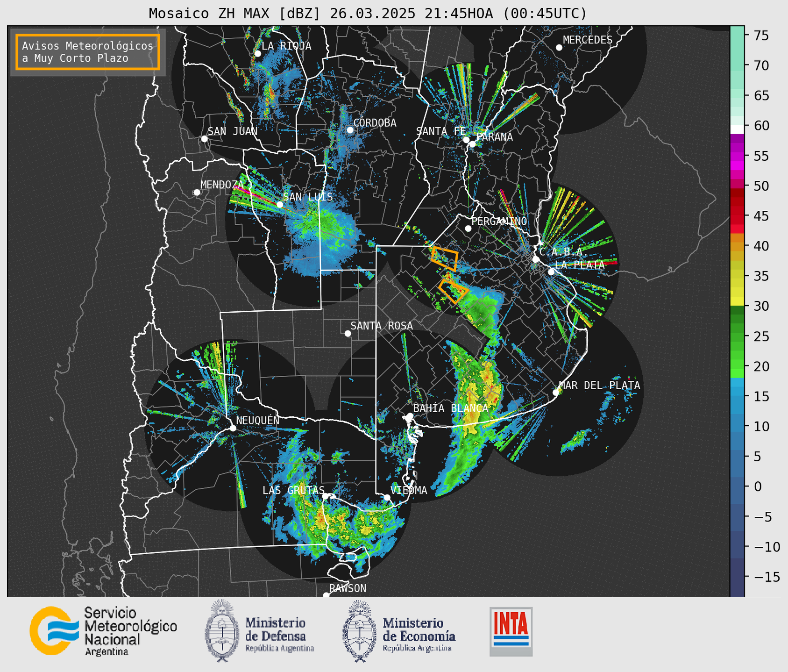788x672 pixels.
Task: Click the LA RIOJA city marker
Action: pyautogui.click(x=257, y=54)
